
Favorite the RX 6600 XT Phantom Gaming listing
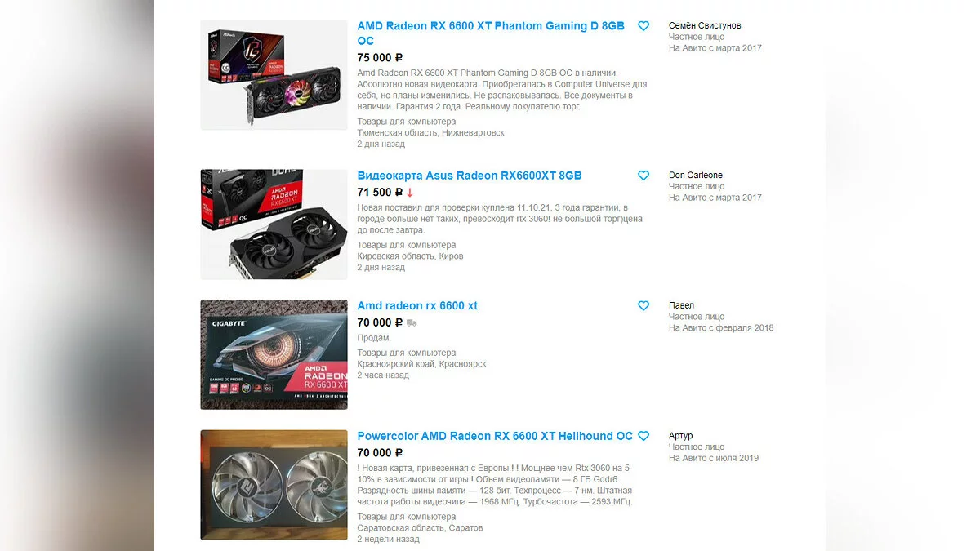[644, 26]
